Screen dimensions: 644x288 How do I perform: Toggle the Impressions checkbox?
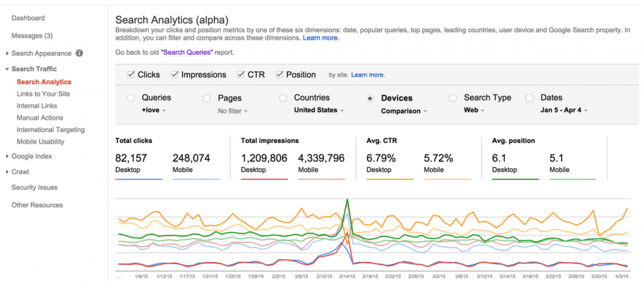coord(175,75)
